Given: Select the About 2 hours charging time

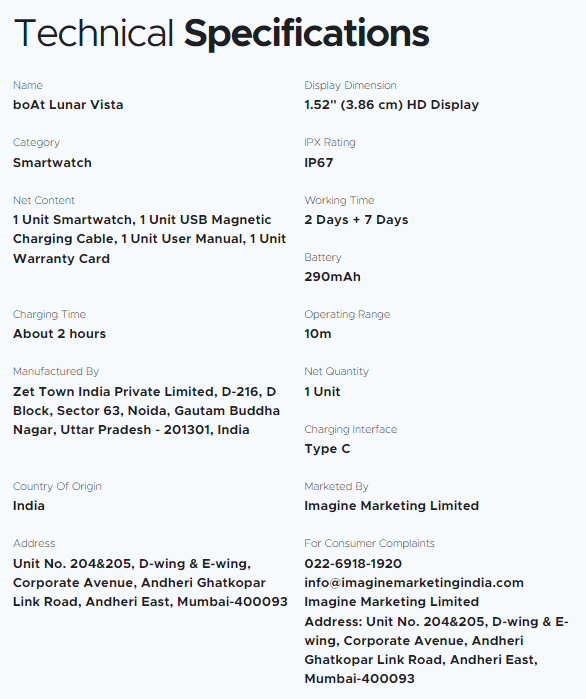Looking at the screenshot, I should click(59, 334).
